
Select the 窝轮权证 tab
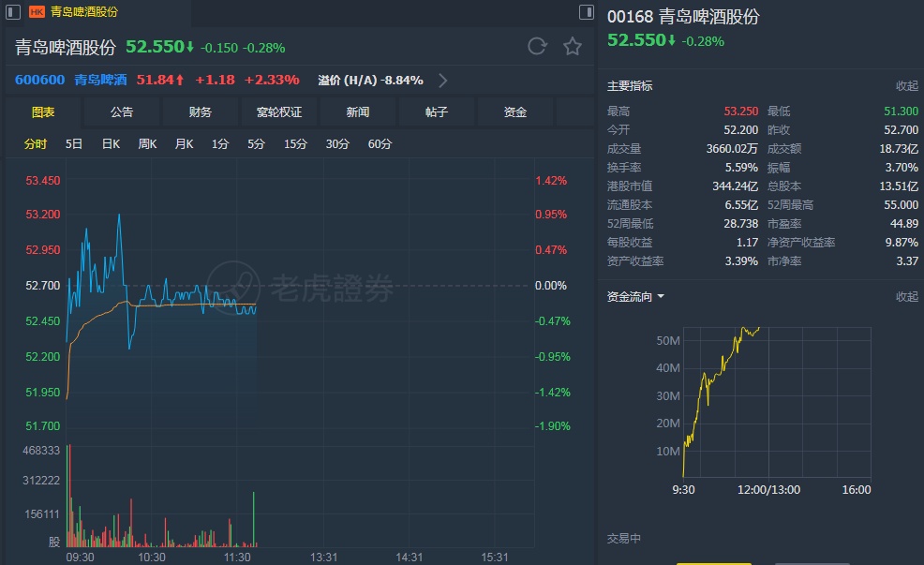[x=279, y=112]
